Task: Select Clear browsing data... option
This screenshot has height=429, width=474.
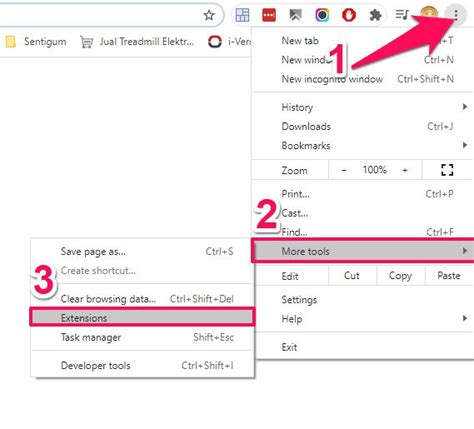Action: click(x=143, y=299)
